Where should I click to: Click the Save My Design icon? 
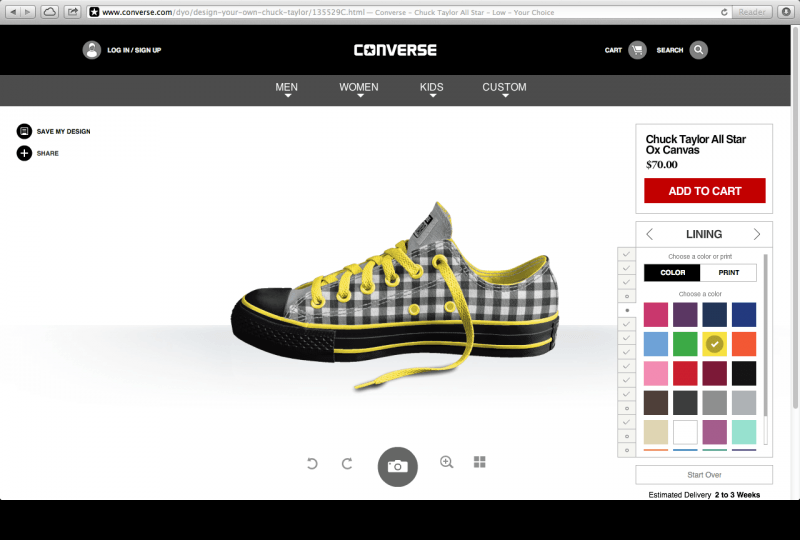[24, 131]
